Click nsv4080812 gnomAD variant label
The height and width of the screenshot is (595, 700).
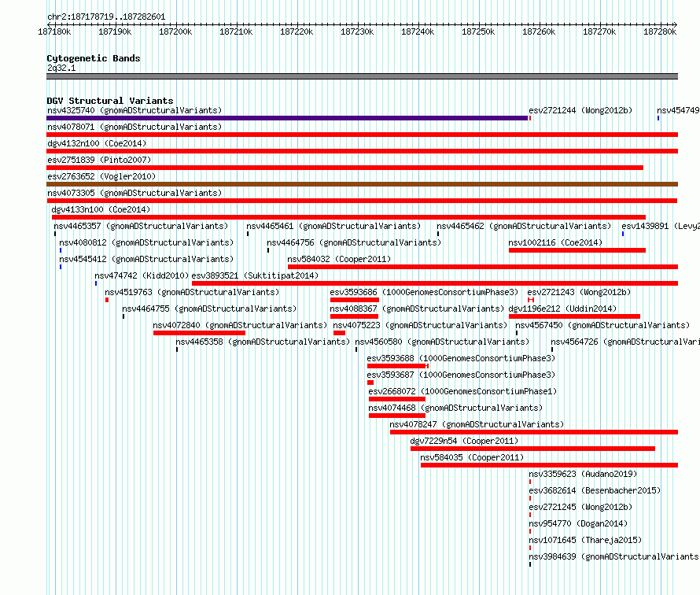point(146,242)
